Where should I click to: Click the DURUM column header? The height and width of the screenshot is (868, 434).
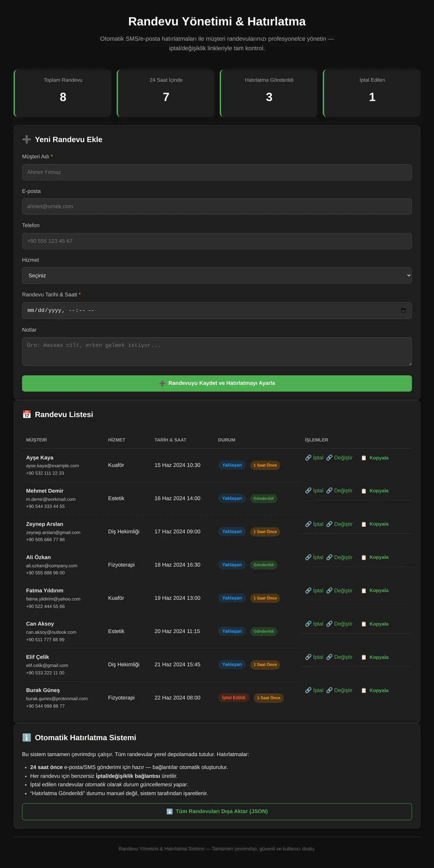[226, 440]
